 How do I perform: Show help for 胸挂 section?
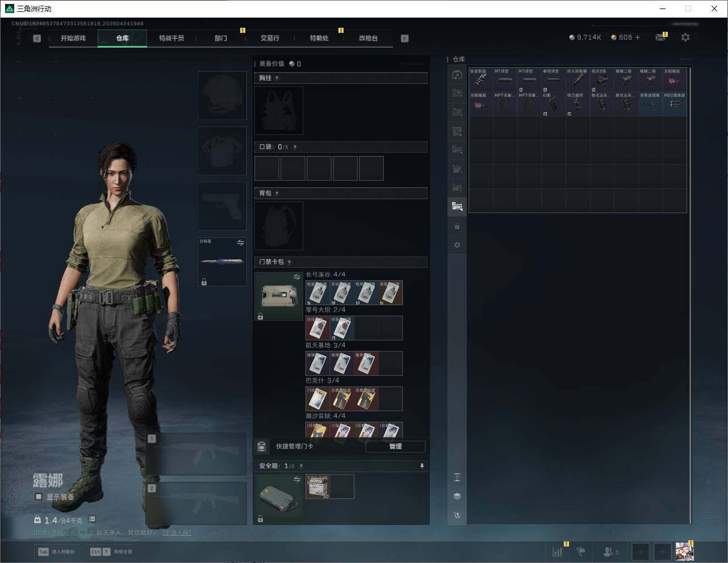click(x=277, y=78)
